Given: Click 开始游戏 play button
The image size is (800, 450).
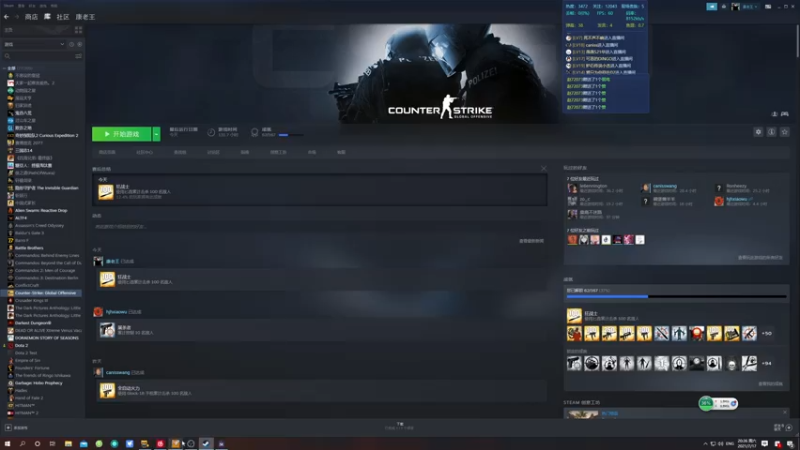Looking at the screenshot, I should pyautogui.click(x=121, y=134).
